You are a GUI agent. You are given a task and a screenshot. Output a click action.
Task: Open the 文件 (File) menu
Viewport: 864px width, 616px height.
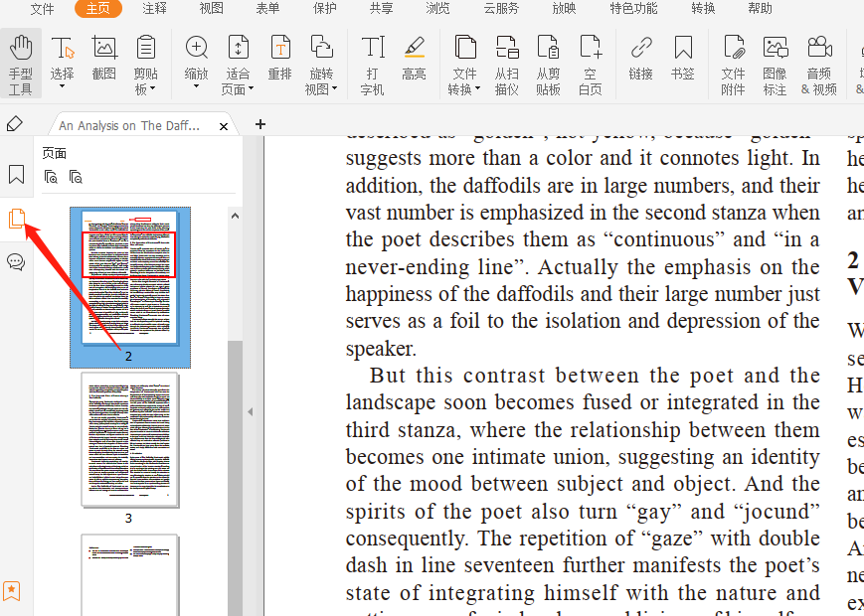pyautogui.click(x=42, y=9)
